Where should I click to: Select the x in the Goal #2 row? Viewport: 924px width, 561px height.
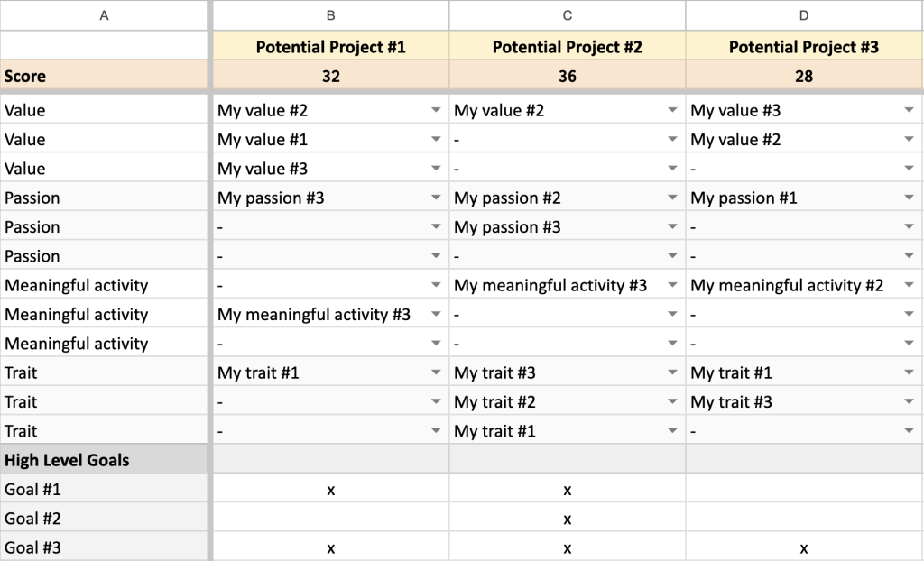(x=567, y=519)
